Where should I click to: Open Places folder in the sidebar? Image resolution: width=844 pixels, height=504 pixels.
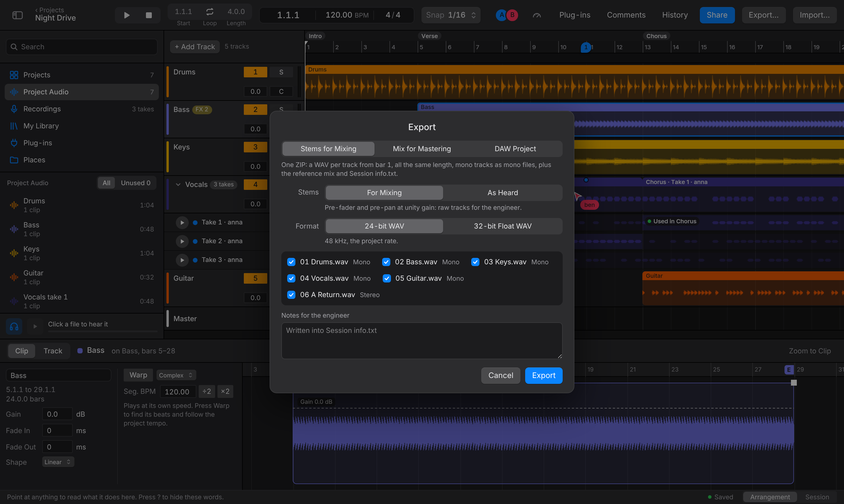pos(81,160)
